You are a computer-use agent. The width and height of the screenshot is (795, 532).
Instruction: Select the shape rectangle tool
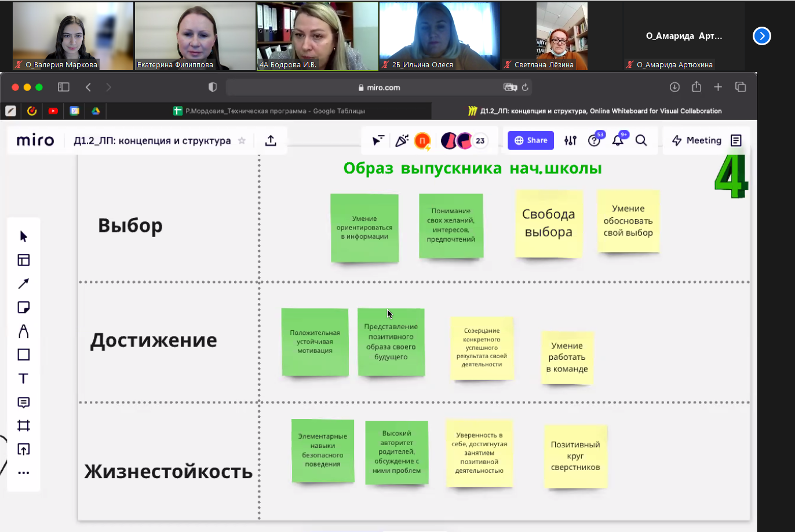click(23, 355)
